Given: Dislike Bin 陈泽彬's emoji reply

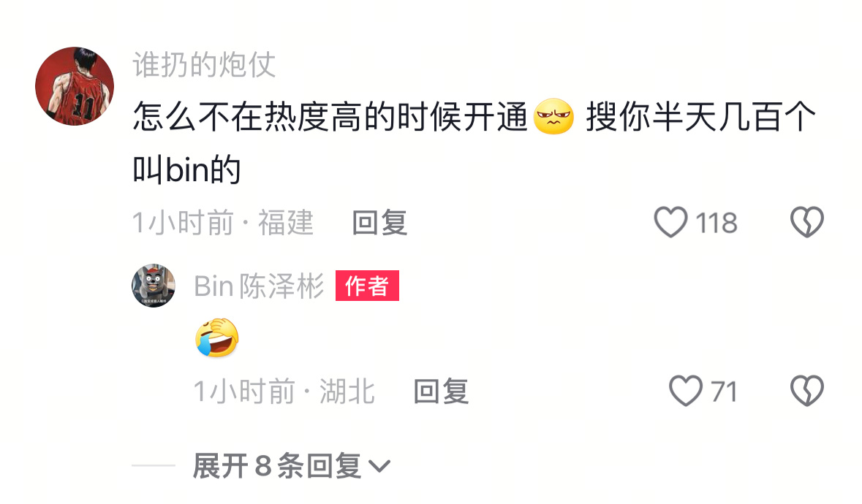Looking at the screenshot, I should pos(807,391).
